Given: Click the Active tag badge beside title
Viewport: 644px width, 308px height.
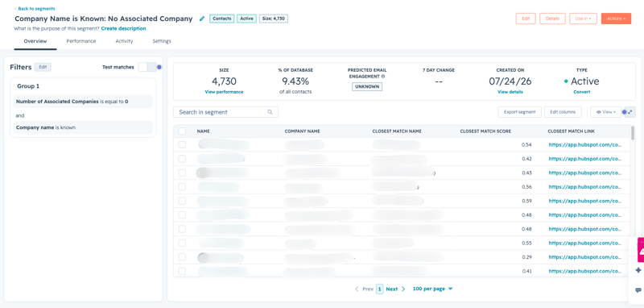Looking at the screenshot, I should [x=247, y=19].
